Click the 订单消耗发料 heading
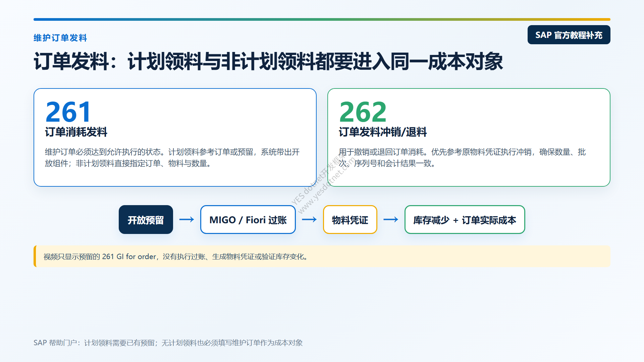The width and height of the screenshot is (644, 362). pos(76,132)
